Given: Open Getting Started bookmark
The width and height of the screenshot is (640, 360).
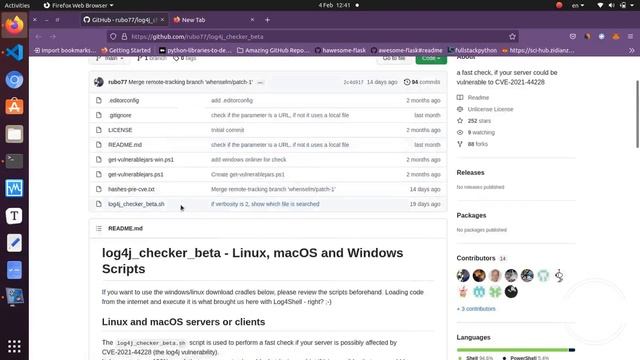Looking at the screenshot, I should (x=126, y=50).
